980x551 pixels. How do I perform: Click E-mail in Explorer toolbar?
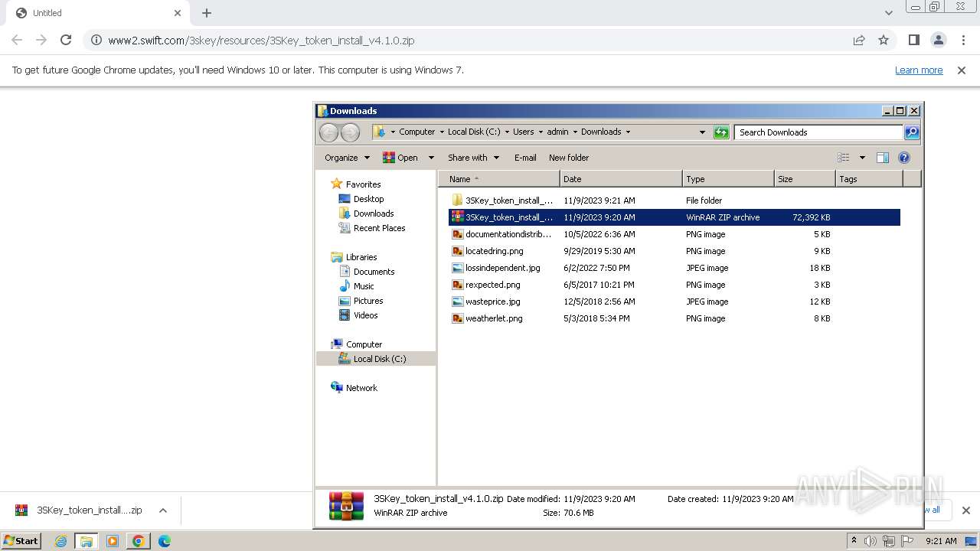click(525, 158)
